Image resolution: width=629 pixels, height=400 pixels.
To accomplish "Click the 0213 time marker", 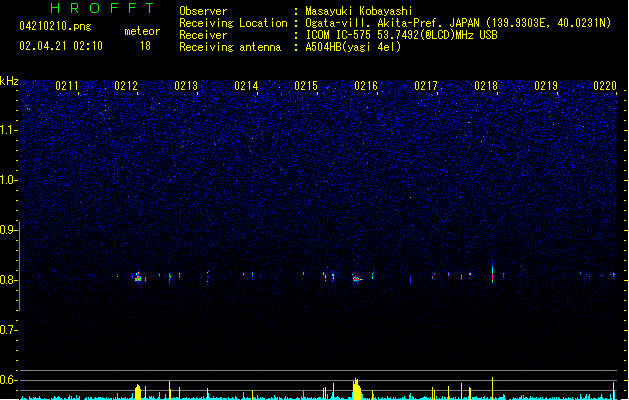I will click(x=186, y=86).
